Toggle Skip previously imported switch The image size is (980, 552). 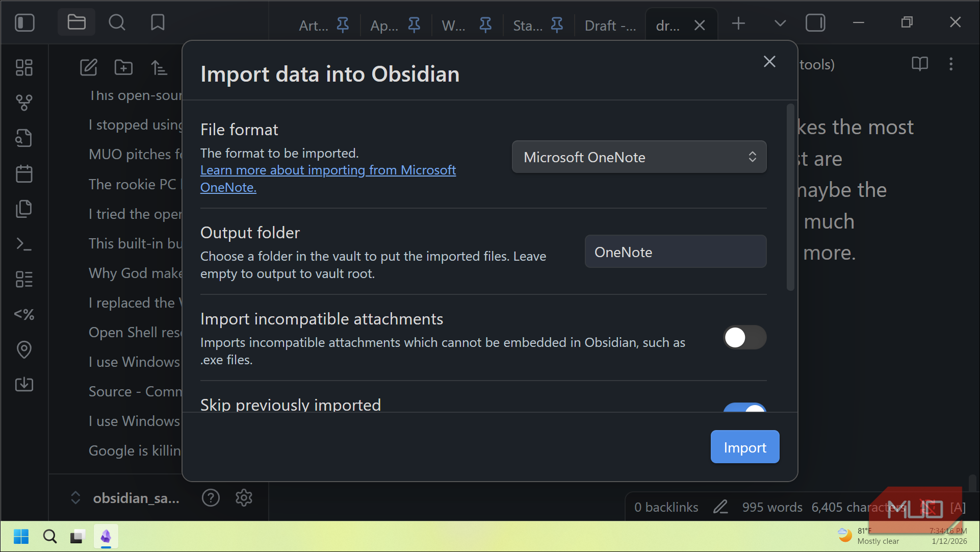coord(744,408)
